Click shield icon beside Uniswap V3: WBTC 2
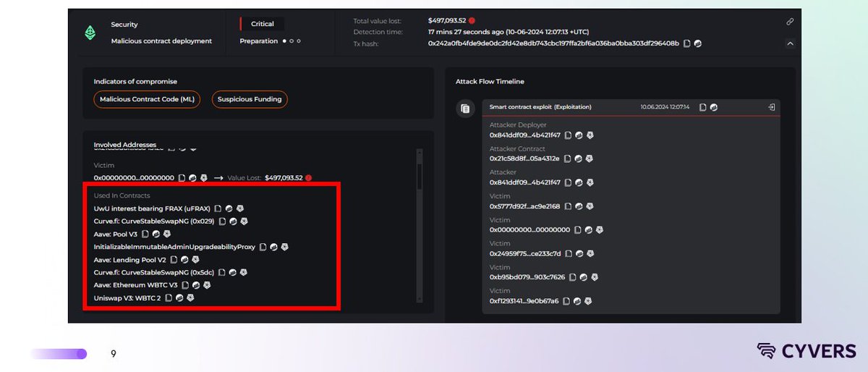Image resolution: width=868 pixels, height=372 pixels. pyautogui.click(x=190, y=297)
